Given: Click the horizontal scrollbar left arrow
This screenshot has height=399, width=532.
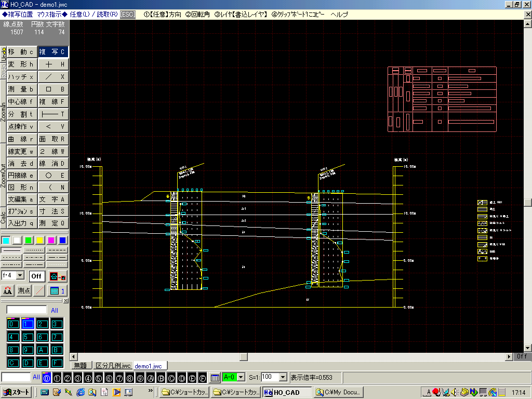Looking at the screenshot, I should 74,356.
